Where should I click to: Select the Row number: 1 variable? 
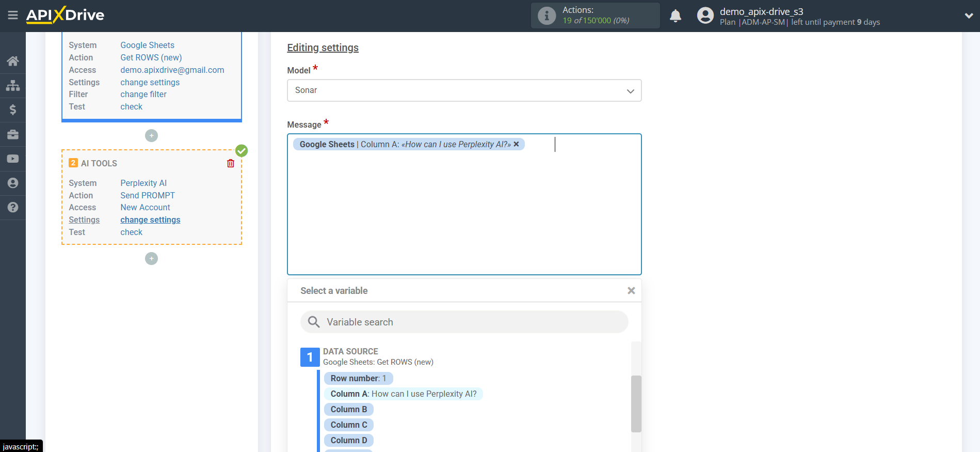click(x=359, y=378)
